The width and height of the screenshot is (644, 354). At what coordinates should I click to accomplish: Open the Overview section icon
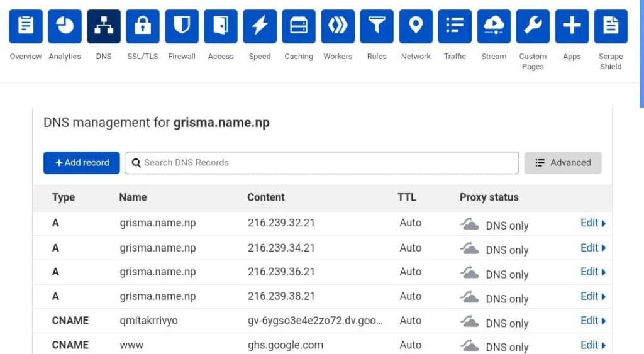coord(25,26)
